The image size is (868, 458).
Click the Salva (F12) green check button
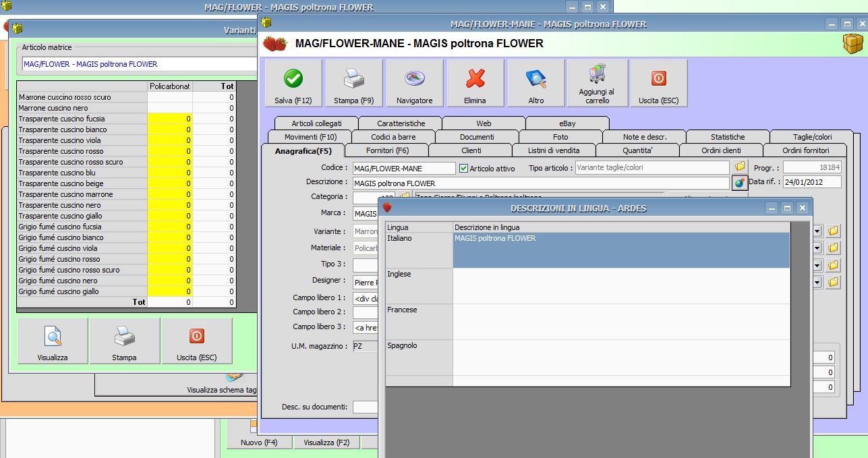293,84
